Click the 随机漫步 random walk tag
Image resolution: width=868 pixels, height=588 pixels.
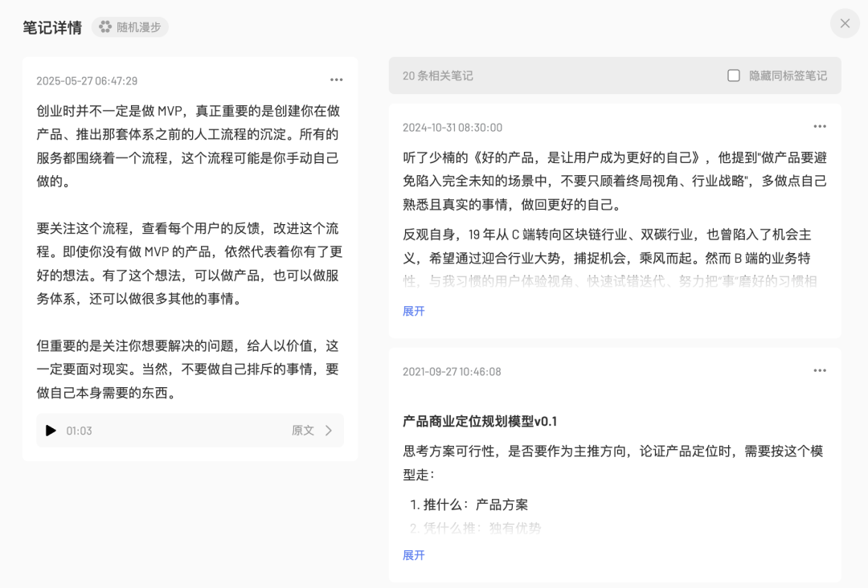click(x=130, y=27)
